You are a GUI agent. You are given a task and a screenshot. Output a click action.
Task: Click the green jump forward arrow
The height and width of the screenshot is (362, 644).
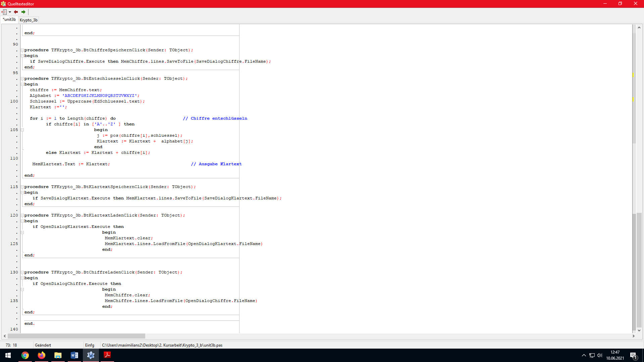point(23,12)
